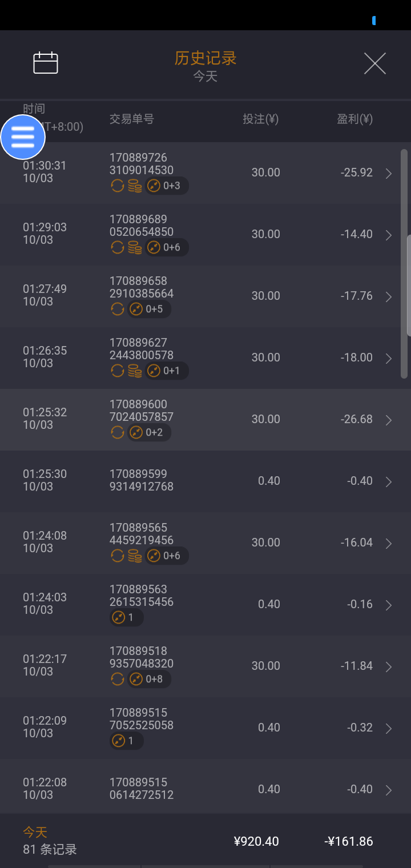Close the history records panel
This screenshot has height=868, width=411.
tap(375, 63)
